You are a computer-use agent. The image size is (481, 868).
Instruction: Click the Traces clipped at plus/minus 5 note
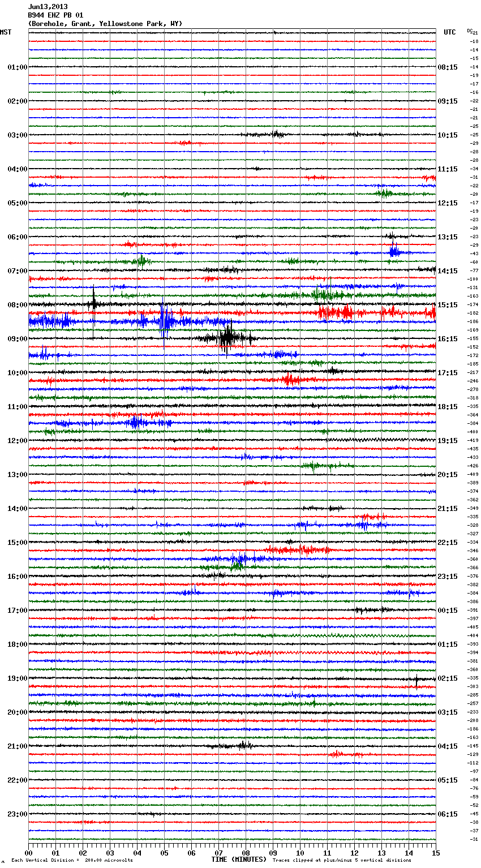tap(342, 860)
